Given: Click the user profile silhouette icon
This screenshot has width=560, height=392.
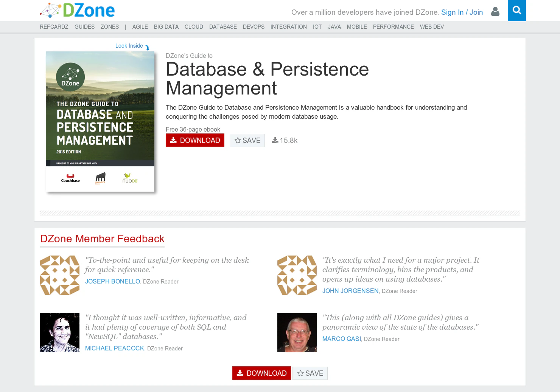Looking at the screenshot, I should click(x=495, y=12).
